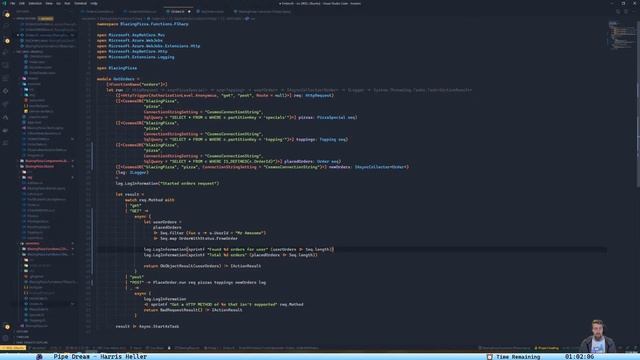The width and height of the screenshot is (640, 360).
Task: Open the Help menu
Action: point(94,3)
